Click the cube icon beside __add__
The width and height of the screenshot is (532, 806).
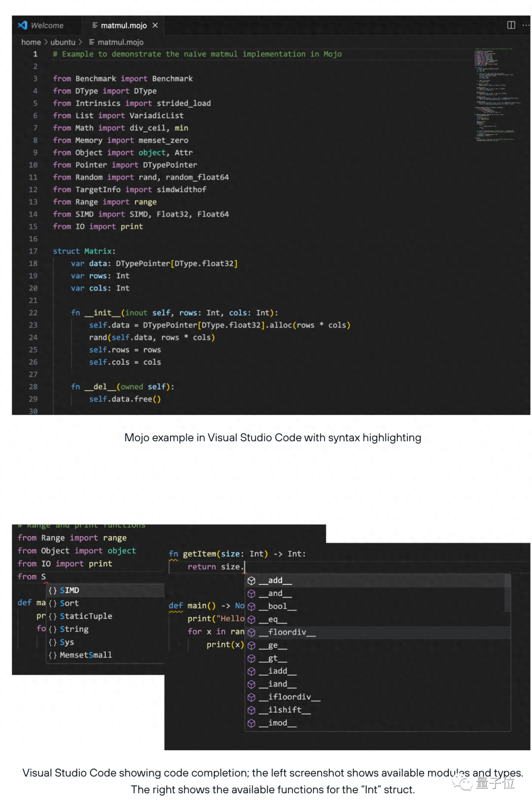251,581
